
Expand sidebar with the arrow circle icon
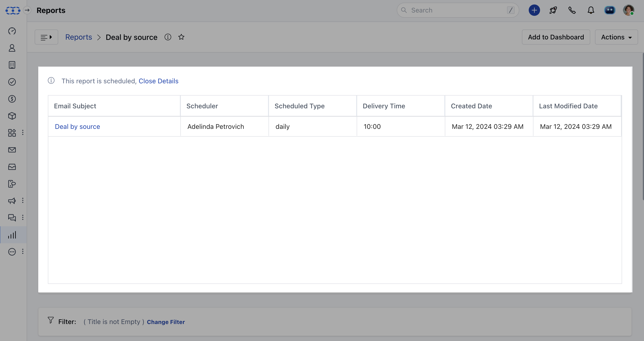tap(27, 10)
